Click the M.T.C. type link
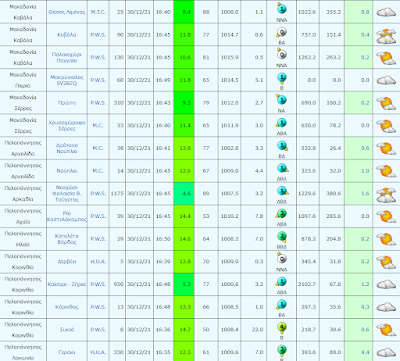The height and width of the screenshot is (361, 400). [x=98, y=12]
